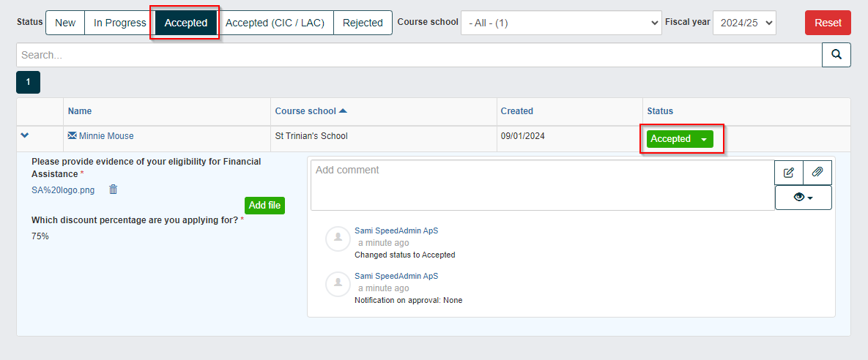
Task: Sort by the Name column header
Action: 80,111
